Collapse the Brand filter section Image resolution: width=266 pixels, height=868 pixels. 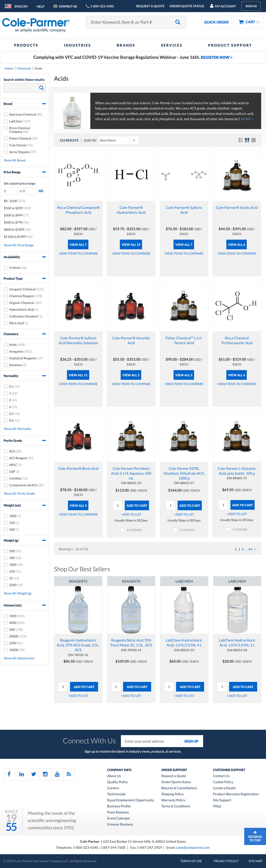tap(44, 104)
